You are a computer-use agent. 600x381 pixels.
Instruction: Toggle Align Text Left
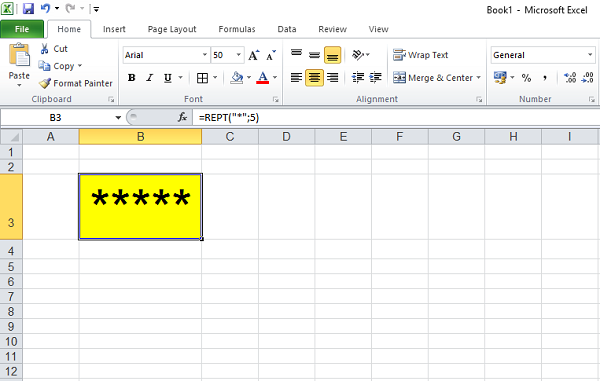click(296, 78)
